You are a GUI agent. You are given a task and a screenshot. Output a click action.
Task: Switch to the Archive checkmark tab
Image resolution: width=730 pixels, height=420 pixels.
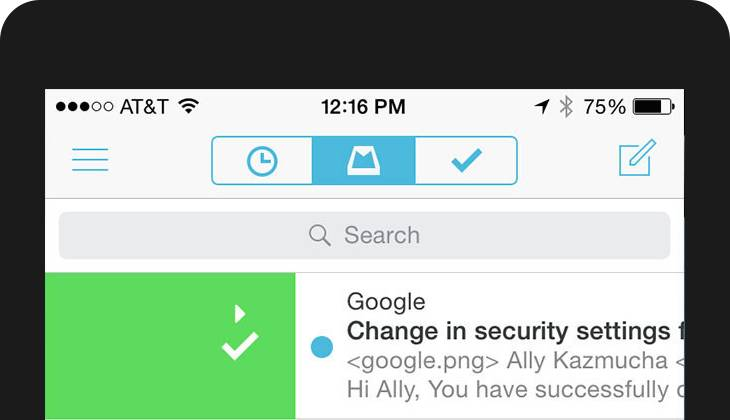pyautogui.click(x=466, y=161)
